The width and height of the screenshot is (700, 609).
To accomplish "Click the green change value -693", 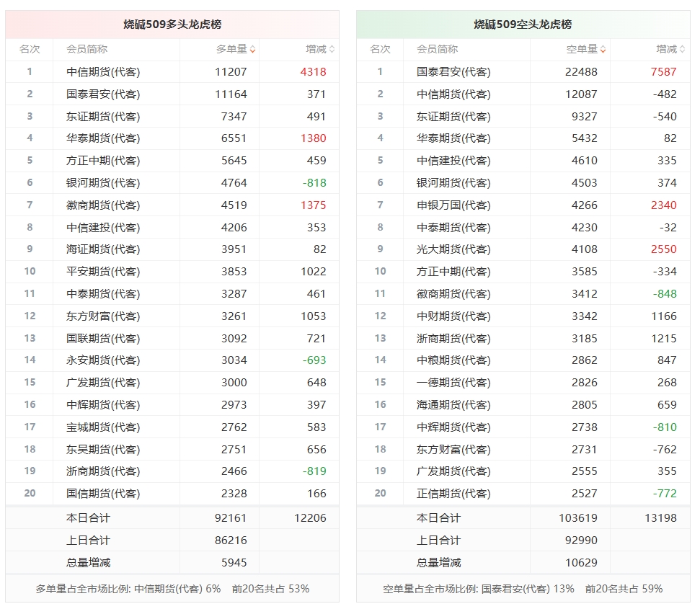I will tap(314, 360).
